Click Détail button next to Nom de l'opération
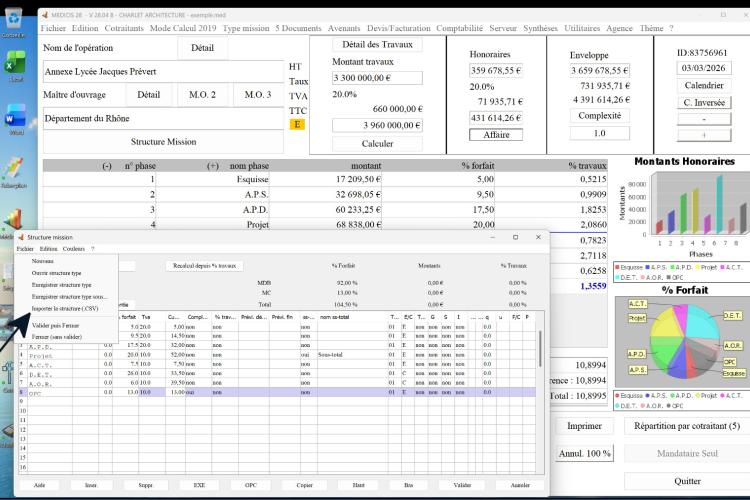The image size is (750, 500). [x=202, y=48]
